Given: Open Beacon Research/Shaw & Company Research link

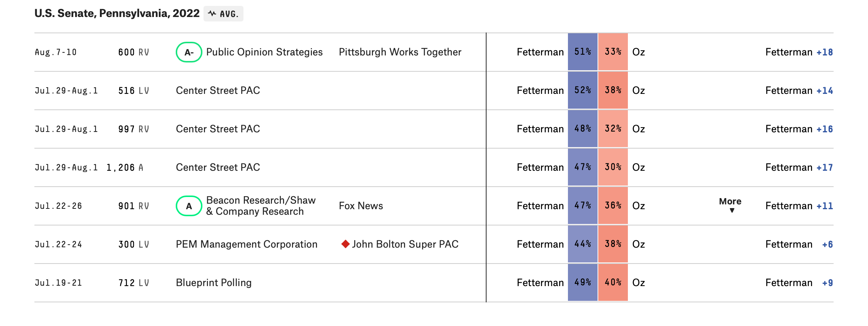Looking at the screenshot, I should 260,206.
